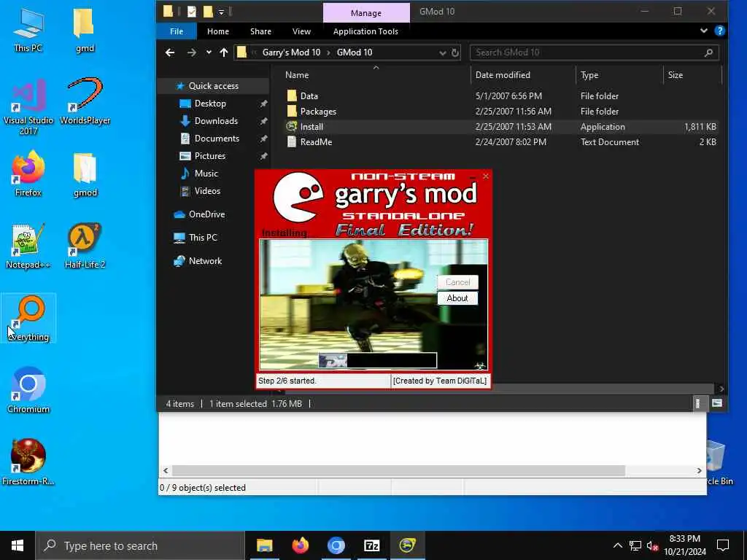Image resolution: width=747 pixels, height=560 pixels.
Task: Open the notification center icon
Action: coord(723,545)
